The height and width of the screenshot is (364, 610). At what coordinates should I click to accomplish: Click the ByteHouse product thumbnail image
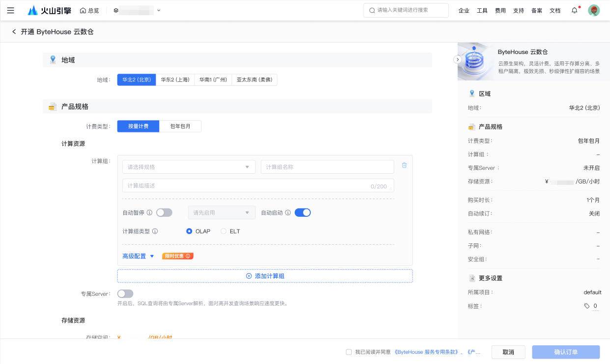tap(474, 61)
